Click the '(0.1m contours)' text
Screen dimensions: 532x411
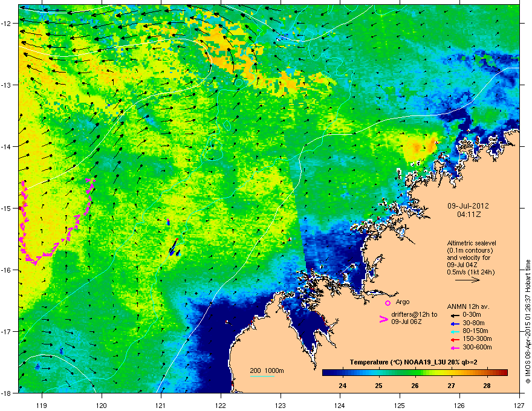pyautogui.click(x=470, y=250)
